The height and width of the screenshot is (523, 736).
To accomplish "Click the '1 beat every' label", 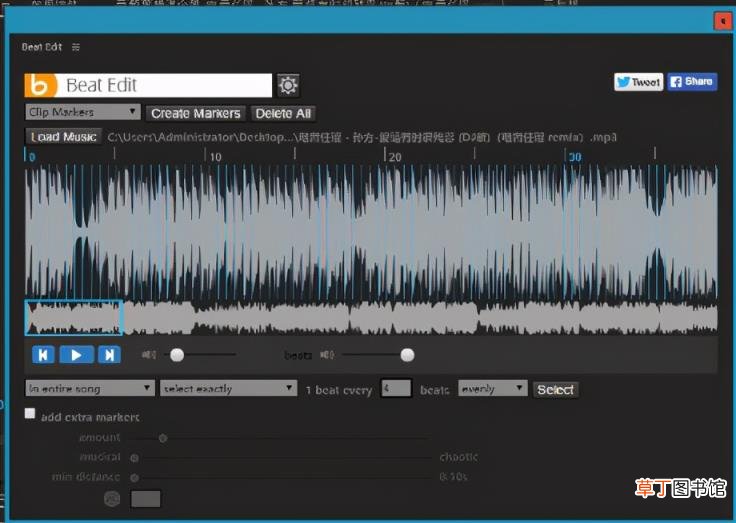I will coord(338,390).
